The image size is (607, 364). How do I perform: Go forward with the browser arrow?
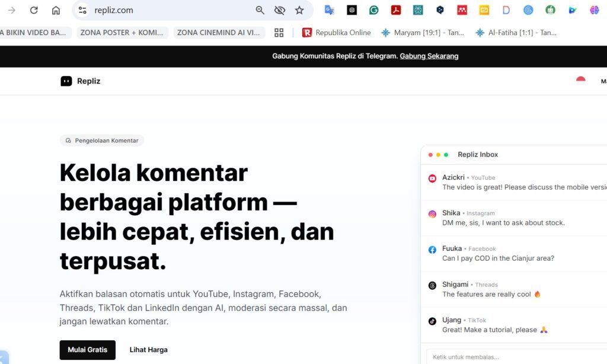(x=12, y=10)
